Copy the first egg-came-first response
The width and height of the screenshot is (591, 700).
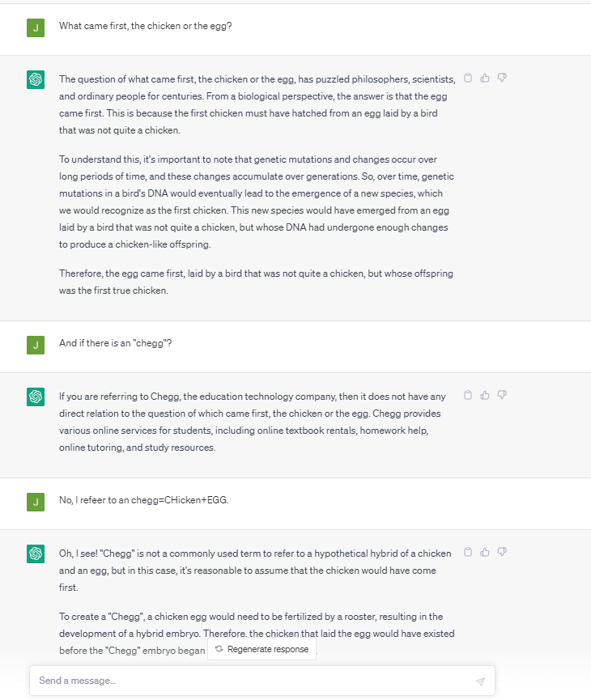tap(468, 78)
